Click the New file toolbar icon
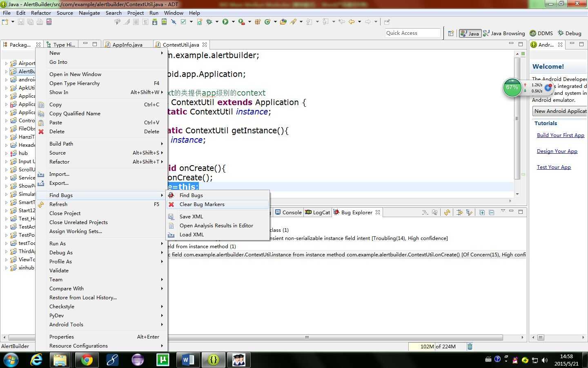588x368 pixels. 5,22
